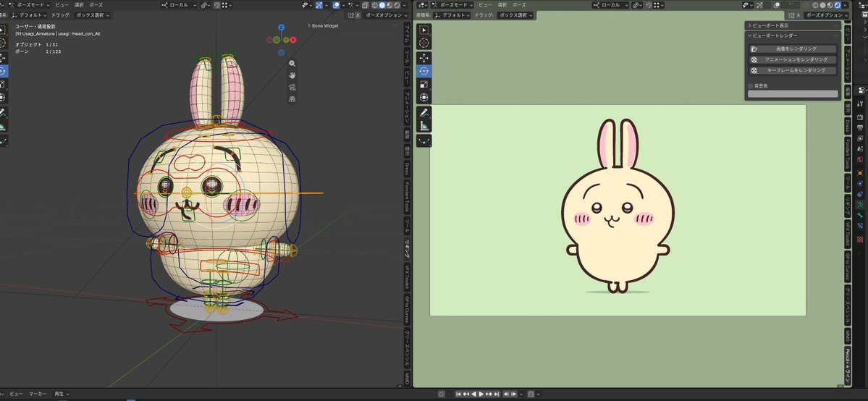Select the Annotate tool in left viewport
The image size is (868, 401).
[3, 113]
